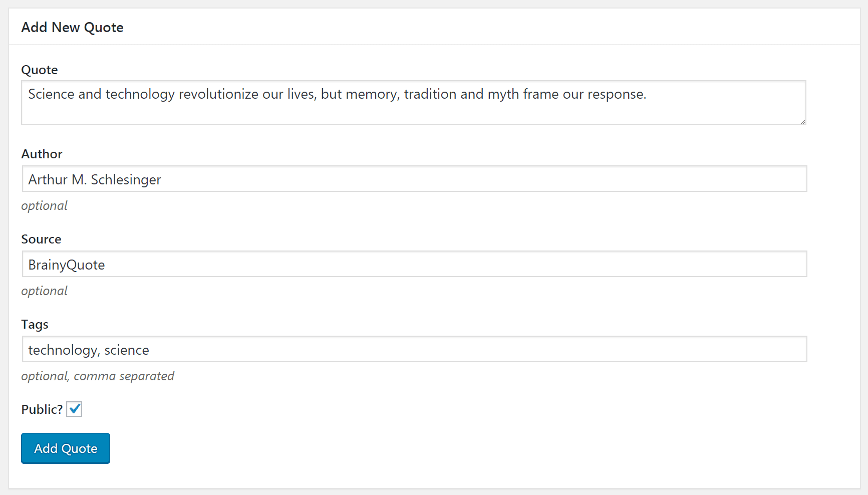Click the 'Author' field label
This screenshot has height=495, width=868.
(x=42, y=154)
